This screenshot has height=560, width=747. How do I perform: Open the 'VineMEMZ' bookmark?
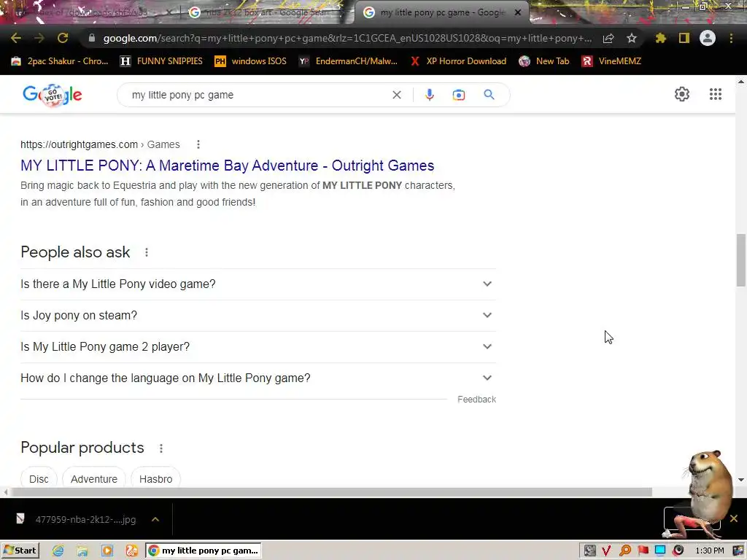pos(612,61)
